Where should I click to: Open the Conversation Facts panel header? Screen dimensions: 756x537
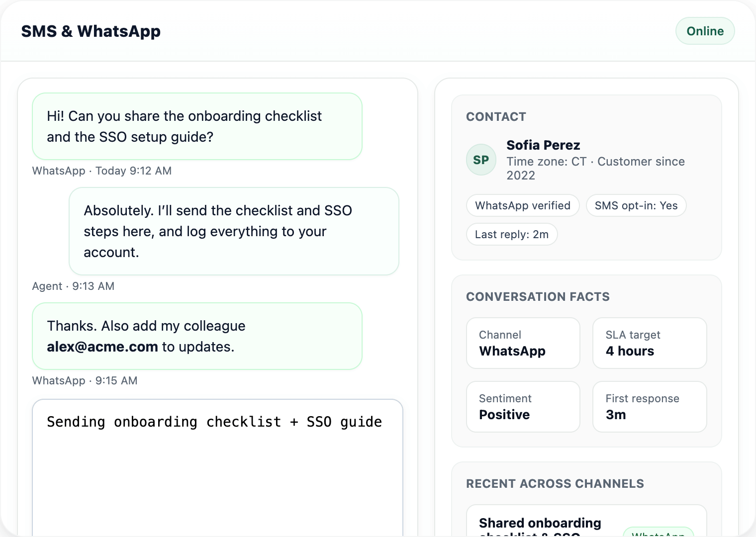tap(538, 296)
